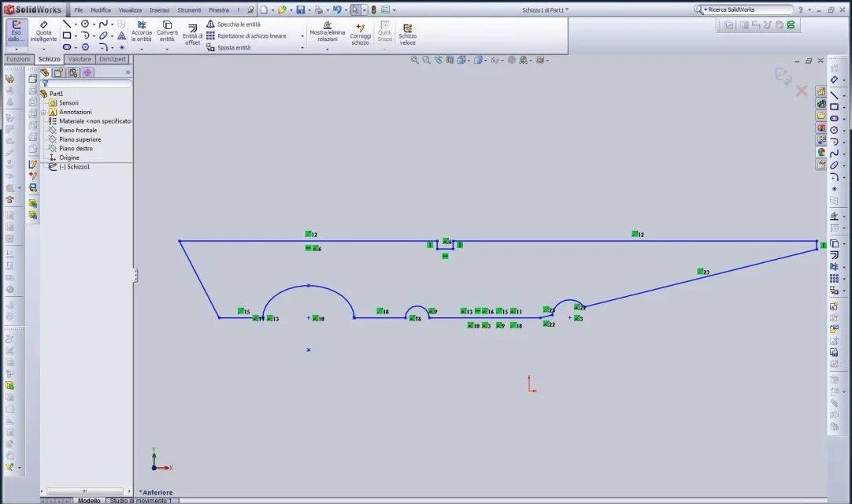Click the Rebuild traffic light icon

pyautogui.click(x=374, y=9)
